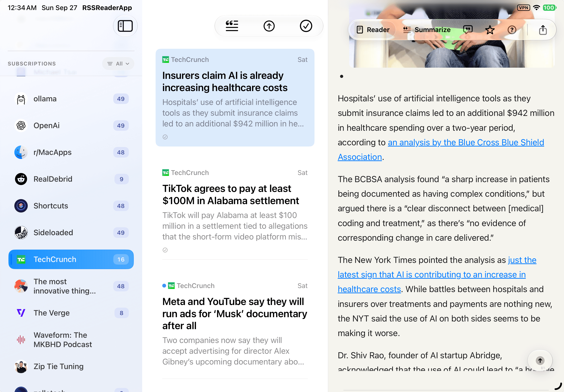Open Sideloaded feed
Image resolution: width=564 pixels, height=392 pixels.
click(71, 233)
